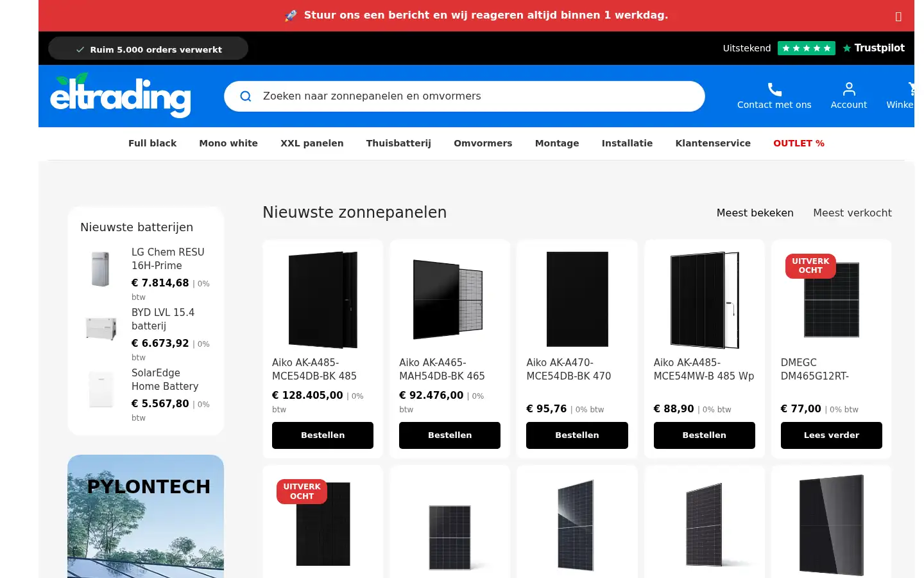Click price € 128.405,00
This screenshot has width=924, height=578.
[x=307, y=396]
